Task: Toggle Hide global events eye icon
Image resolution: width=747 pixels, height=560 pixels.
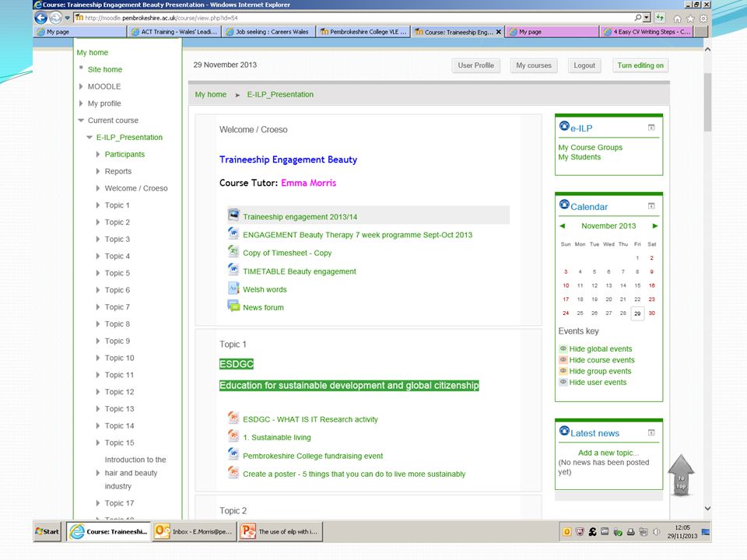Action: tap(563, 348)
